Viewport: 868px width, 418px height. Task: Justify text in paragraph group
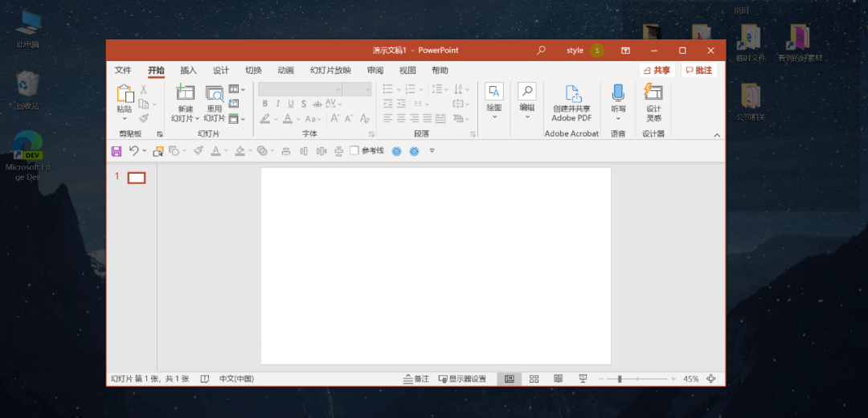(x=428, y=118)
